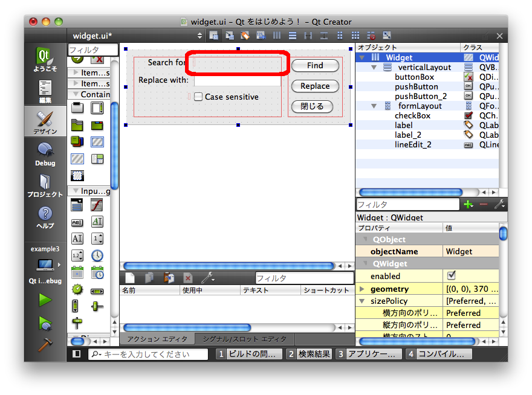Image resolution: width=532 pixels, height=395 pixels.
Task: Open the ようこそ (Welcome) mode
Action: pyautogui.click(x=45, y=60)
